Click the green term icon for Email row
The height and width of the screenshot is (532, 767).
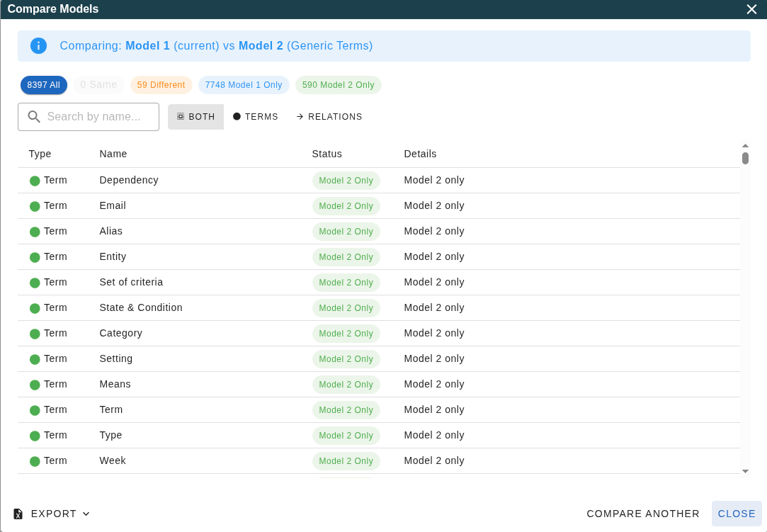(35, 206)
